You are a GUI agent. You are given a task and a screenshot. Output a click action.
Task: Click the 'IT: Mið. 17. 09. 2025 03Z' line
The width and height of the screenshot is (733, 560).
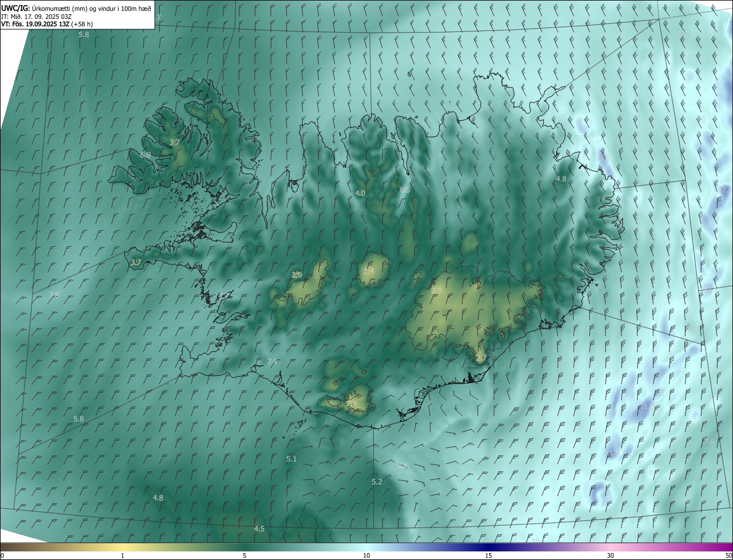pyautogui.click(x=36, y=17)
